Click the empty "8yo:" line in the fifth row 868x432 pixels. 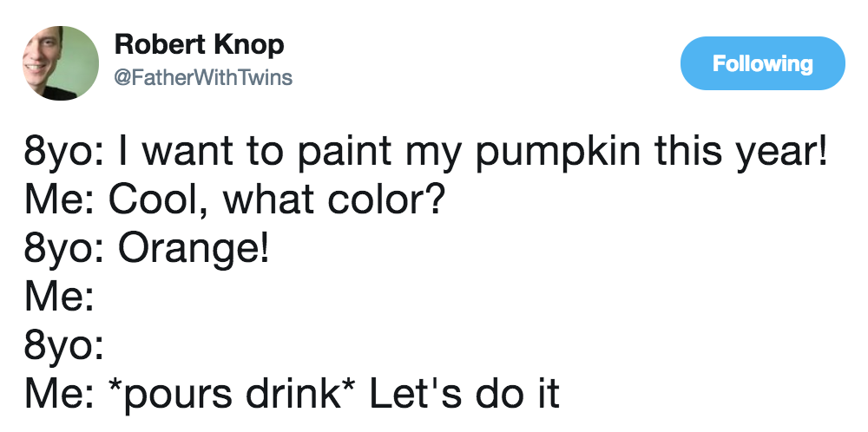64,344
